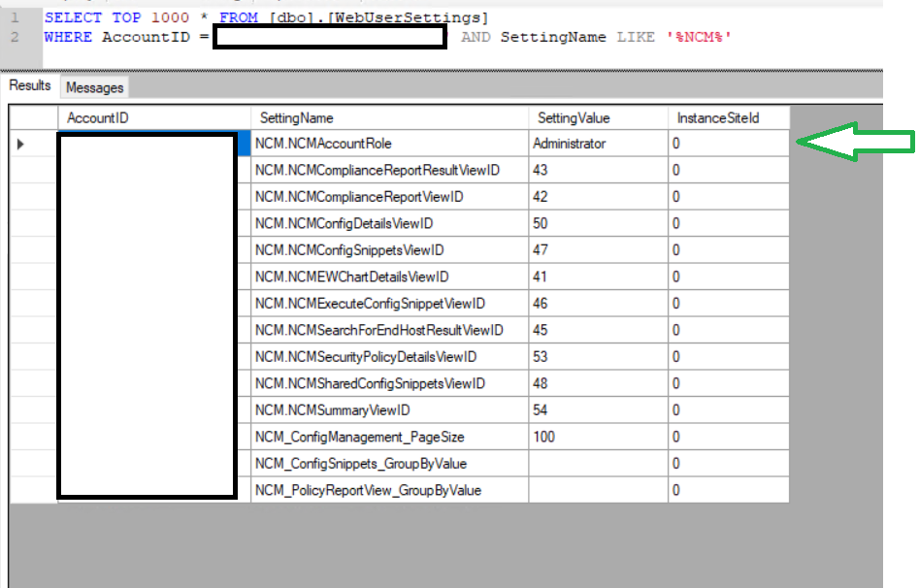Select the NCM.NCMAccountRole cell
The image size is (919, 588).
[x=390, y=144]
